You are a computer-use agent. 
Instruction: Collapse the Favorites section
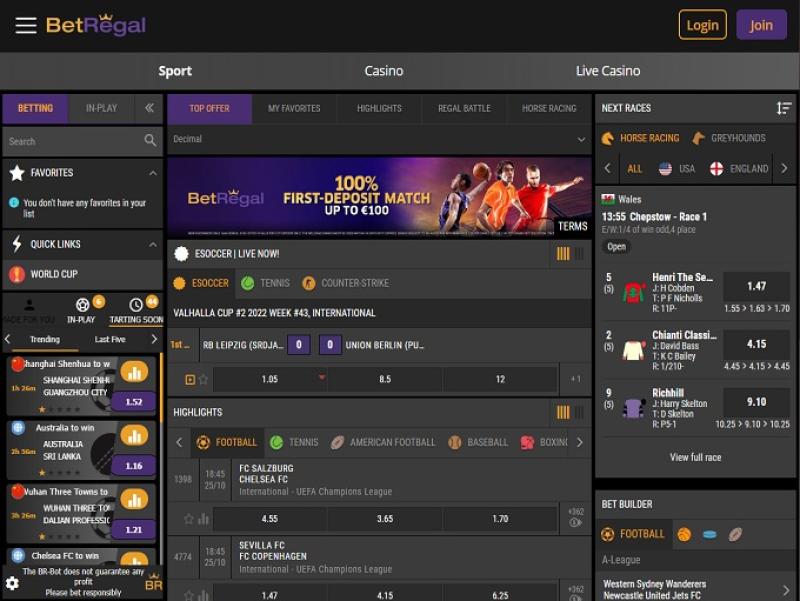pyautogui.click(x=153, y=173)
